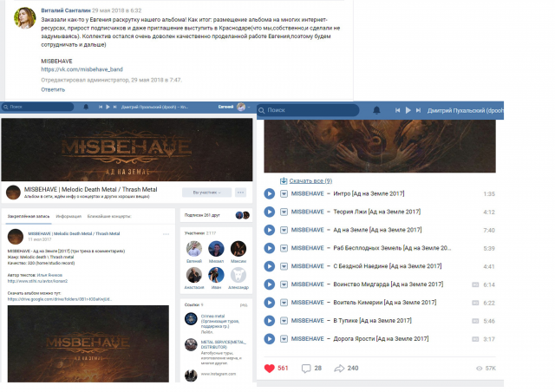Play the Теория Лжи track
The width and height of the screenshot is (555, 392).
(x=270, y=212)
